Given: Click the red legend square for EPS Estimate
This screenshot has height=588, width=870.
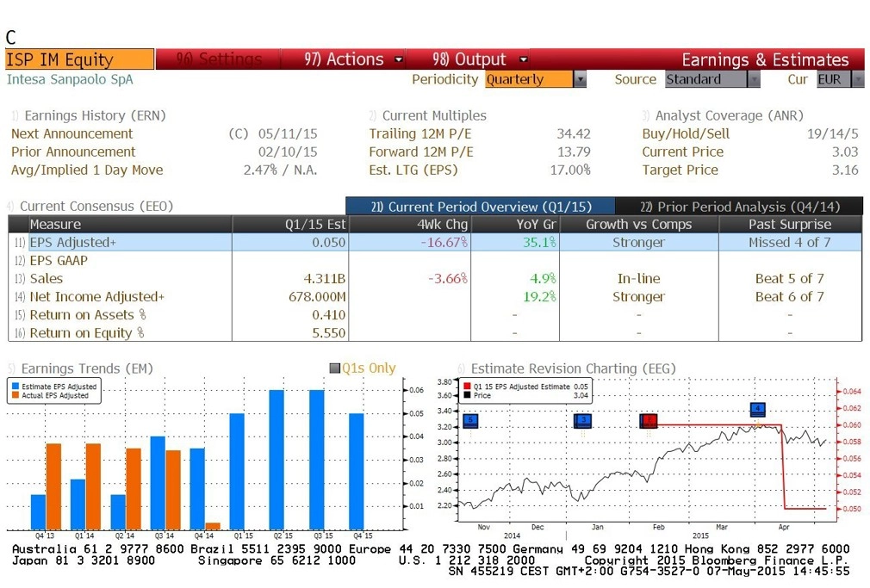Looking at the screenshot, I should pos(467,386).
